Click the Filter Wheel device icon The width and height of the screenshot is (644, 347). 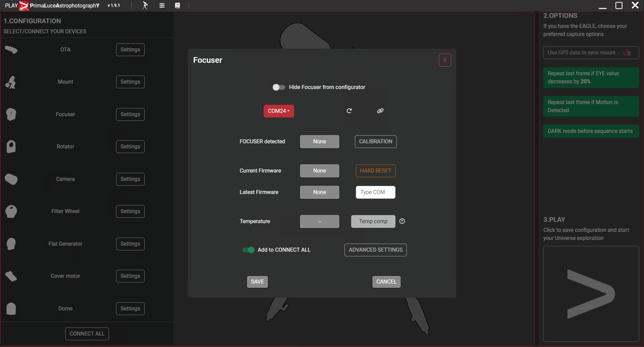point(11,211)
